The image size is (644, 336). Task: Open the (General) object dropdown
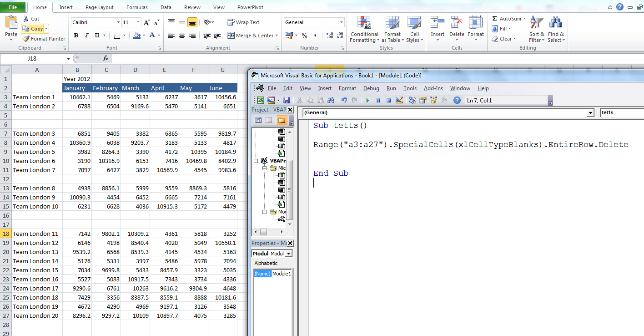coord(448,112)
